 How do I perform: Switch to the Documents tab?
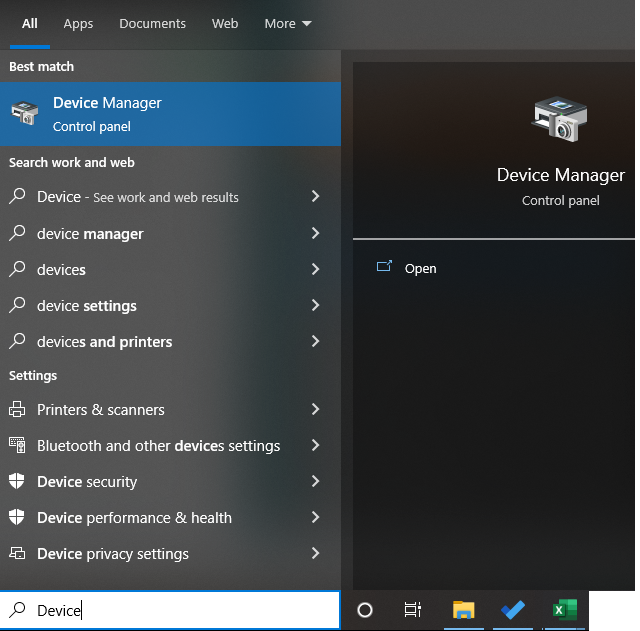pos(152,24)
